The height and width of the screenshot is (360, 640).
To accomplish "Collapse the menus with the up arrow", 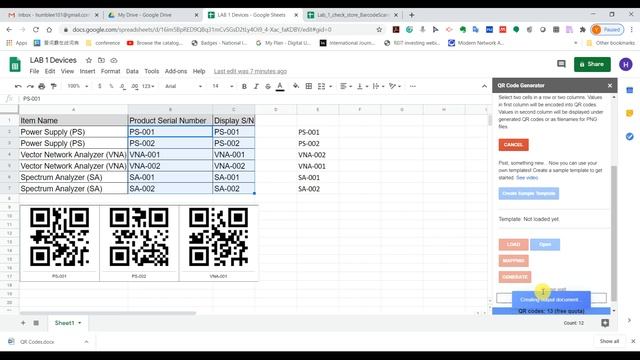I will [484, 86].
